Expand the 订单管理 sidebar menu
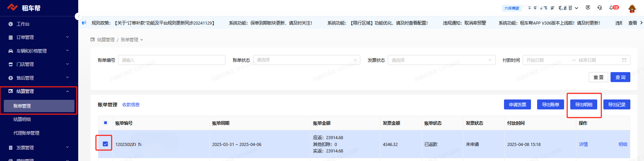 click(39, 37)
